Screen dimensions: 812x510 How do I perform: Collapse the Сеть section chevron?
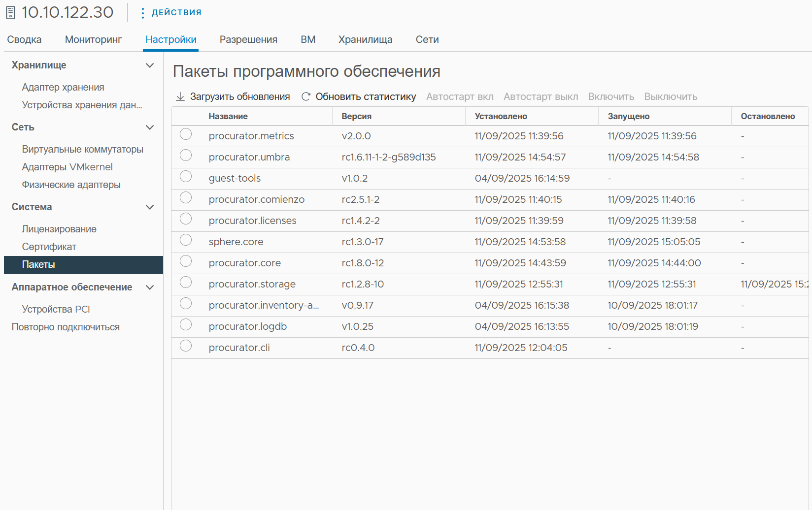[150, 127]
